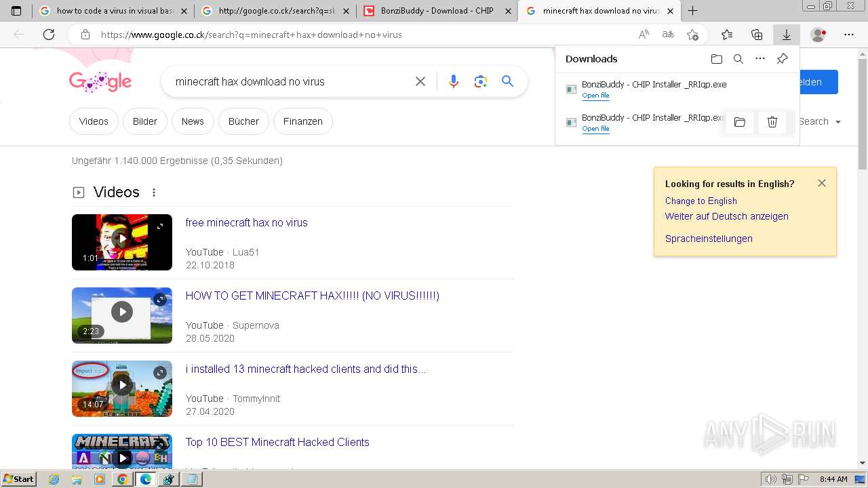Play the Supernova video thumbnail

(x=122, y=315)
